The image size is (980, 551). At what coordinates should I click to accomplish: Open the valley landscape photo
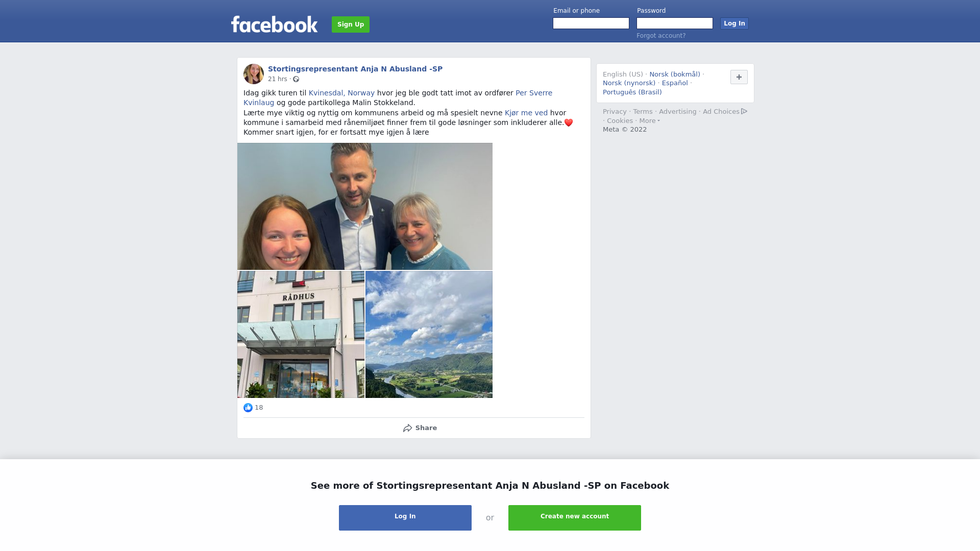click(x=429, y=334)
